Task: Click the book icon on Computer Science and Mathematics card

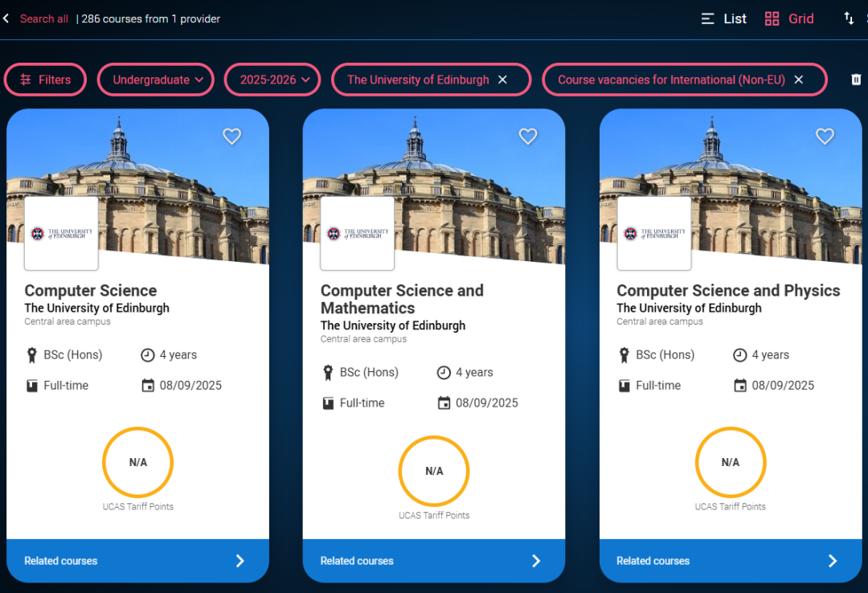Action: tap(328, 403)
